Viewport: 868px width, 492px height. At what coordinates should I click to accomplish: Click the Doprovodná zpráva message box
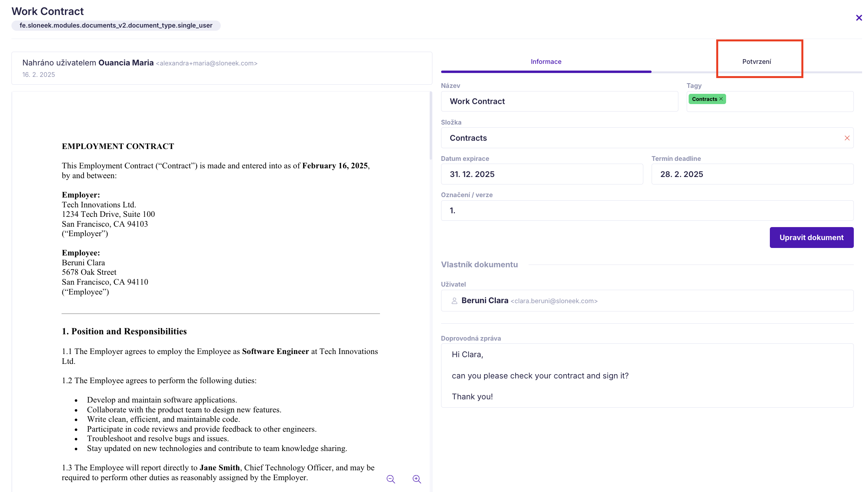point(647,376)
